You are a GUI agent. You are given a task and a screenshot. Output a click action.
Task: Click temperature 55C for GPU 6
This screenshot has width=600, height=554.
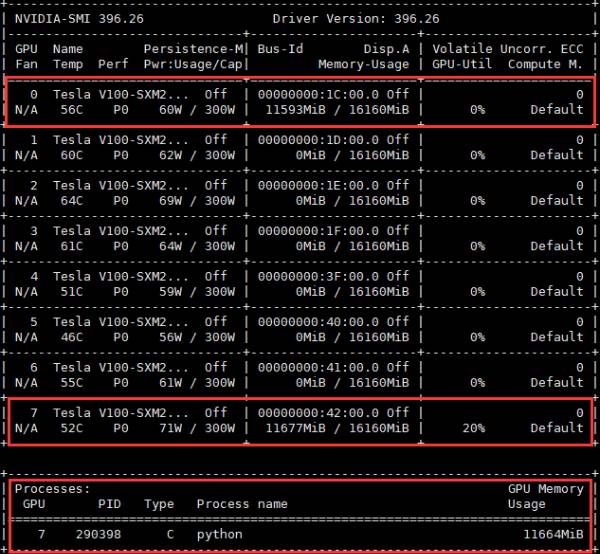72,383
